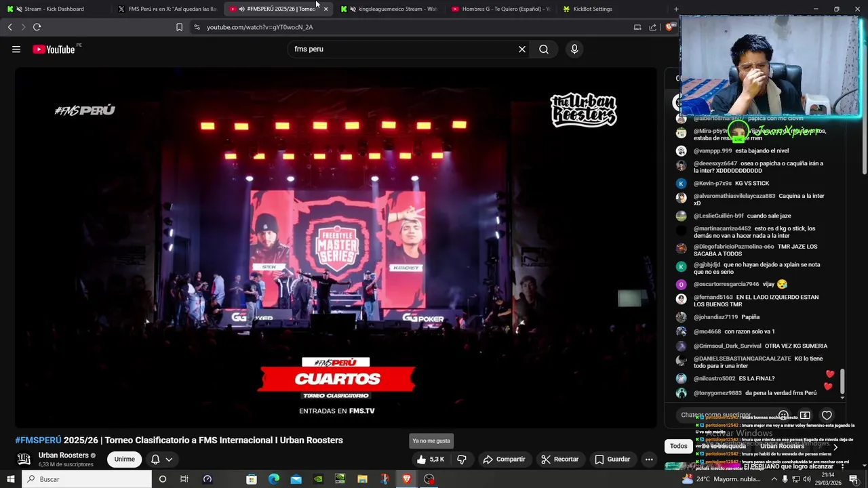Open chat user @nilcastro5002
This screenshot has width=868, height=488.
point(714,378)
